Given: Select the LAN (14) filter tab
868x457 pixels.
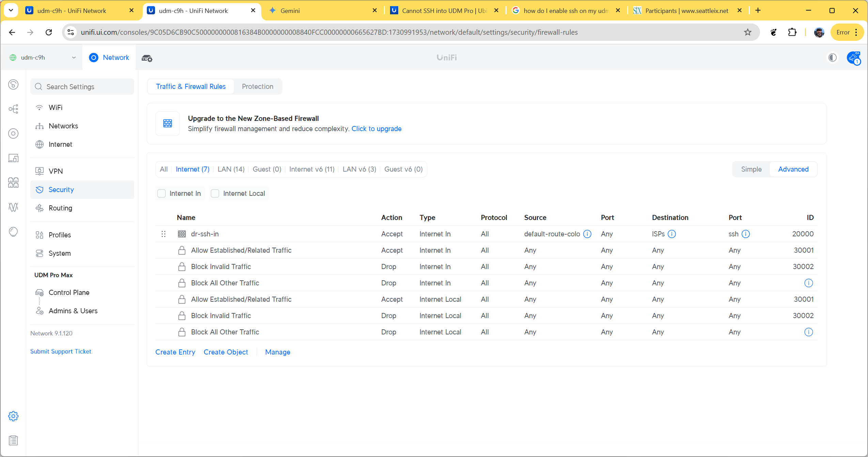Looking at the screenshot, I should point(231,169).
